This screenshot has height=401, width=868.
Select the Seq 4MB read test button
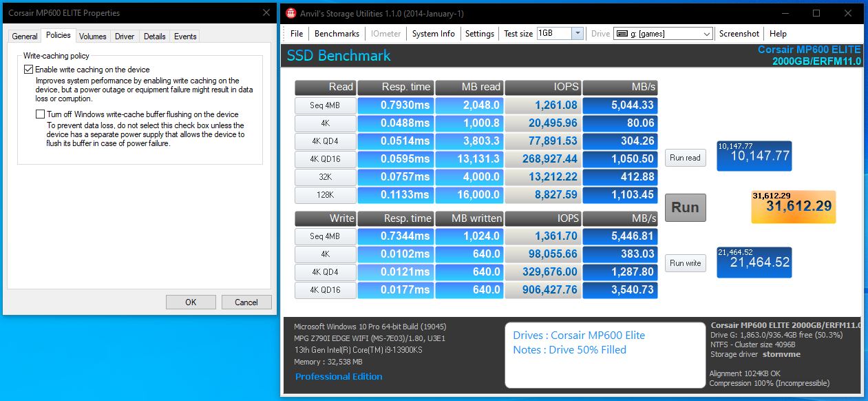(x=324, y=105)
